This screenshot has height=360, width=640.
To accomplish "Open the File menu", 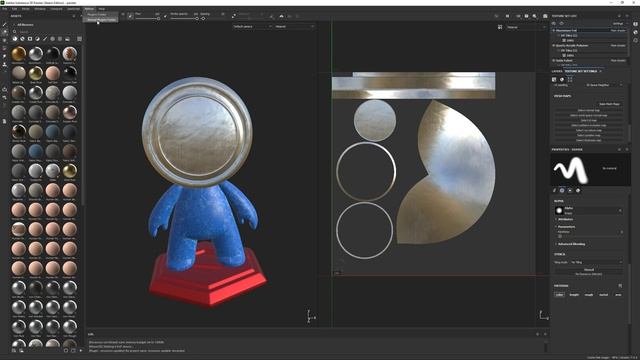I will click(4, 9).
